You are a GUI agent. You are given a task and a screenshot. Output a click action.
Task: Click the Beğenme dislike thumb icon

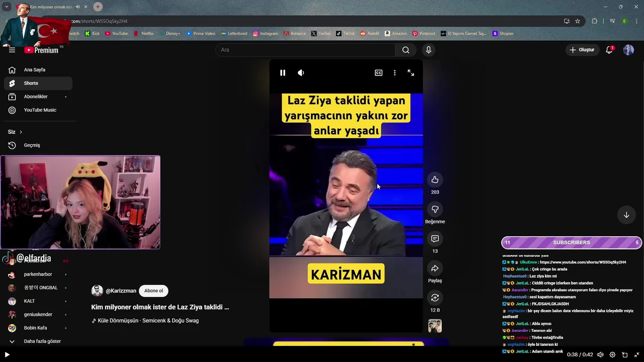click(435, 209)
